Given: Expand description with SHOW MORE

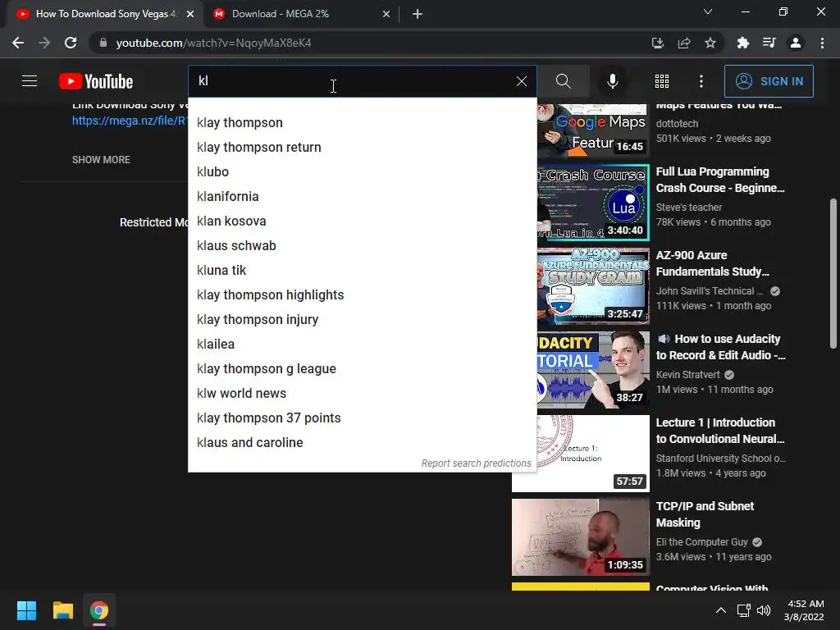Looking at the screenshot, I should pyautogui.click(x=101, y=160).
